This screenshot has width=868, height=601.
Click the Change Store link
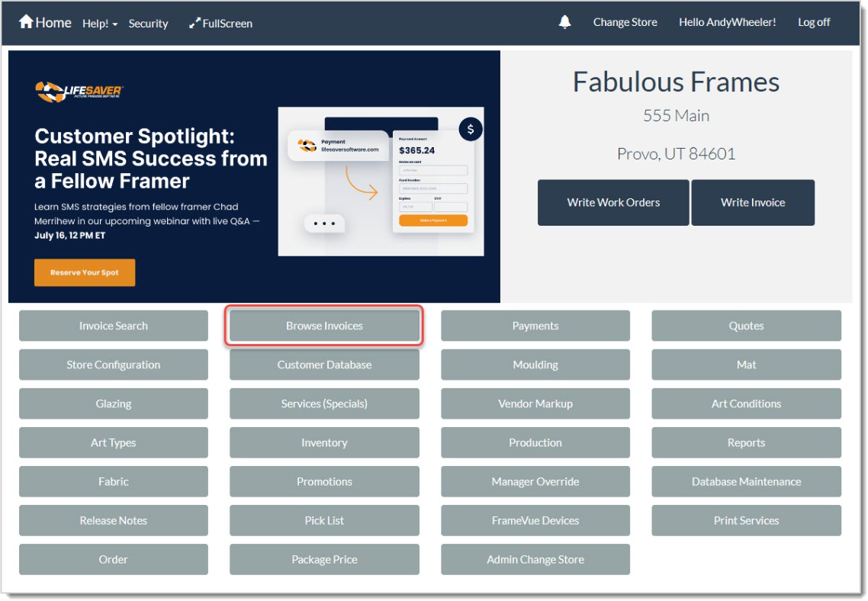pos(625,22)
